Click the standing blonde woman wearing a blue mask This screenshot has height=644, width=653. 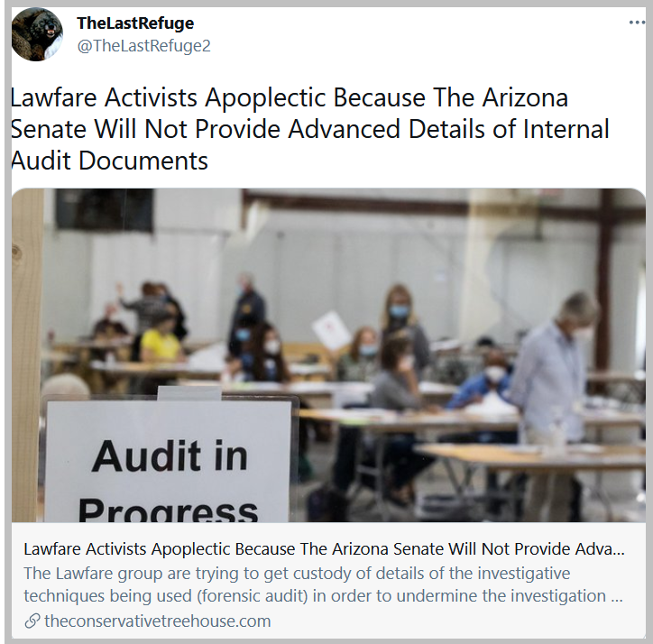[x=400, y=322]
